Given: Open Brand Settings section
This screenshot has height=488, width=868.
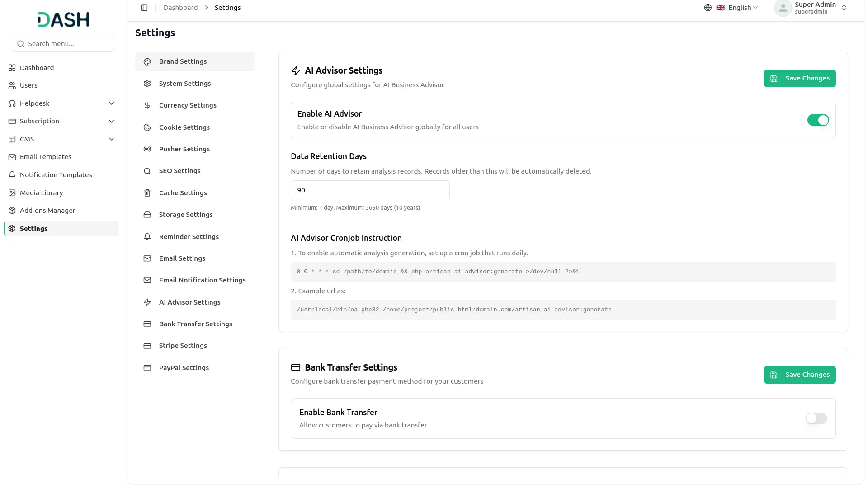Looking at the screenshot, I should (195, 61).
